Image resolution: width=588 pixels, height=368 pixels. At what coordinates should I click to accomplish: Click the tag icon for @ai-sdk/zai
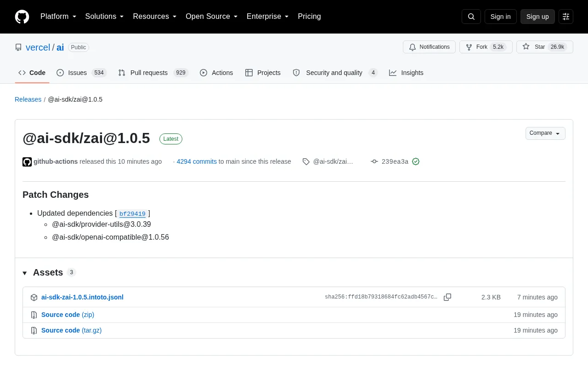(306, 161)
